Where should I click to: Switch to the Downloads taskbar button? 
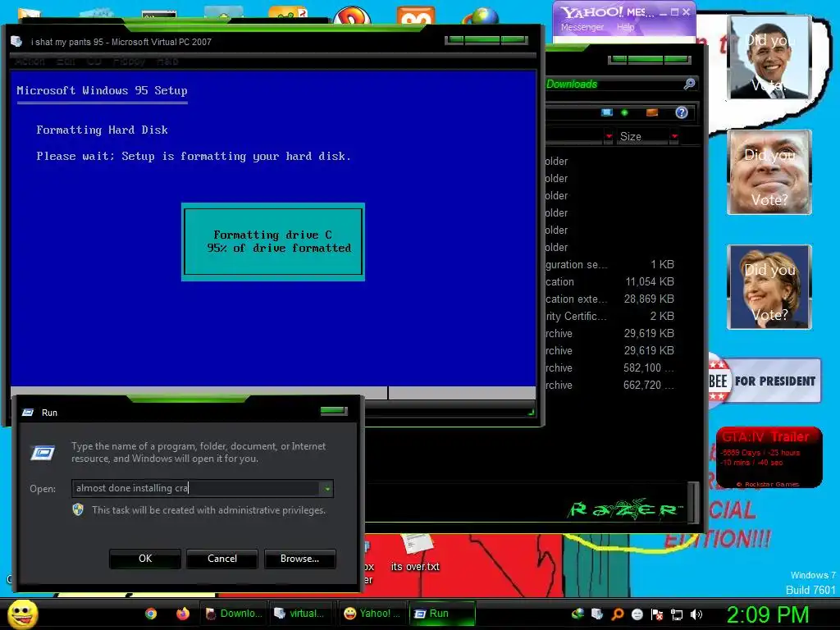(x=234, y=614)
